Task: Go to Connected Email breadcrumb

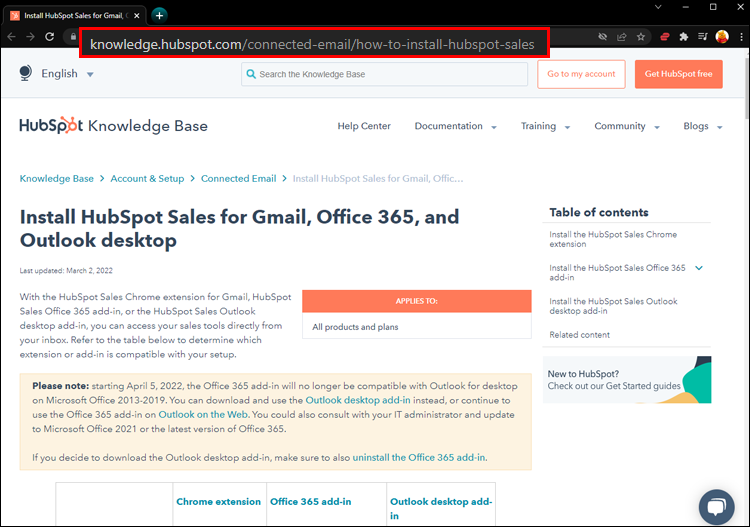Action: tap(238, 178)
